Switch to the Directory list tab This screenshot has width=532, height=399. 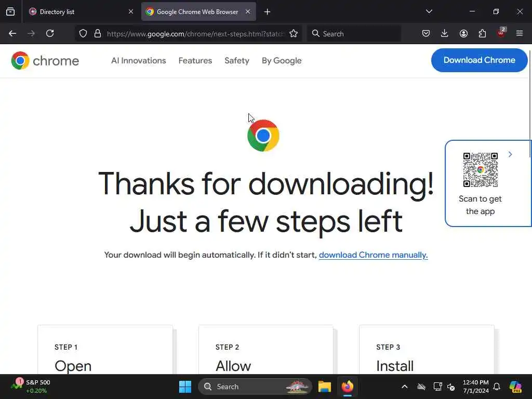tap(82, 11)
